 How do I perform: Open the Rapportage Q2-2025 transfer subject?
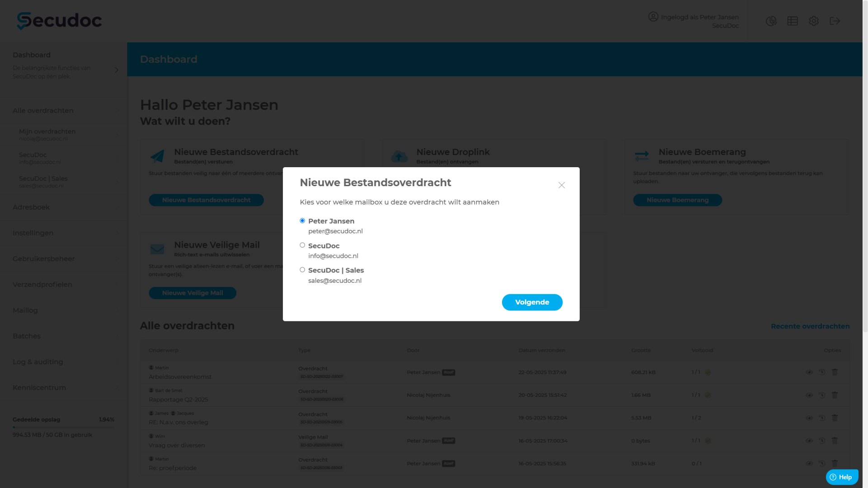point(178,399)
